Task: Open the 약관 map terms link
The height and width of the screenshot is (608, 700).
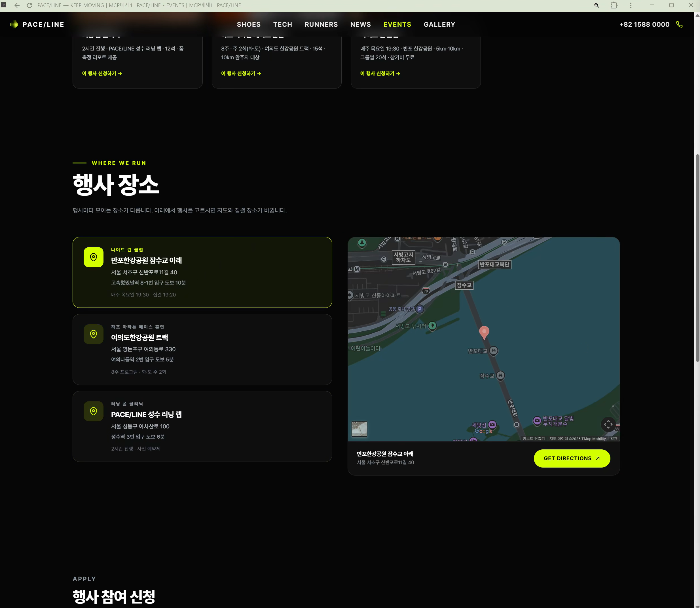Action: 614,439
